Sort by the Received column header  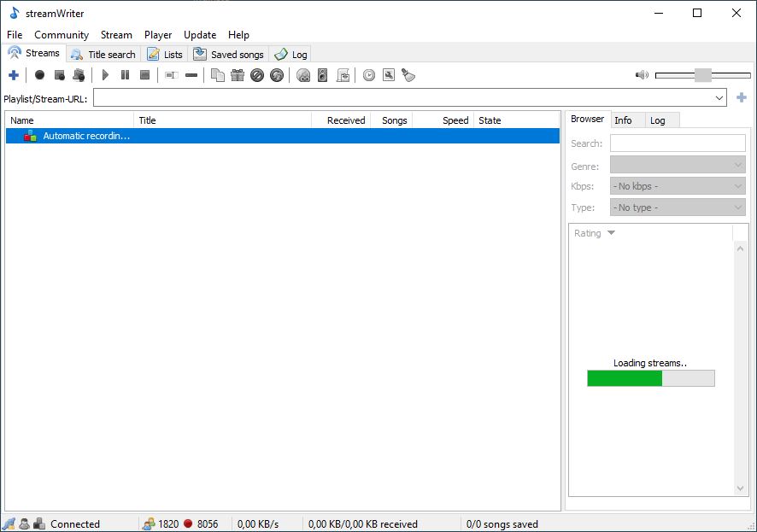[341, 120]
